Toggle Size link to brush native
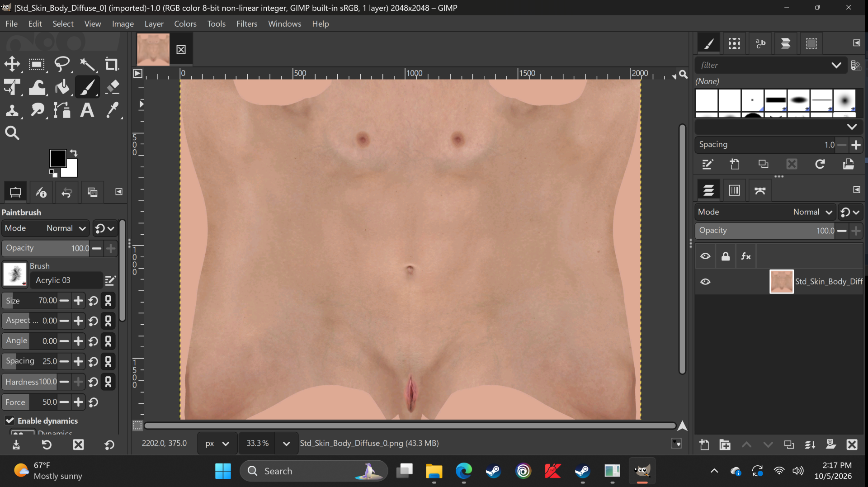 point(108,301)
